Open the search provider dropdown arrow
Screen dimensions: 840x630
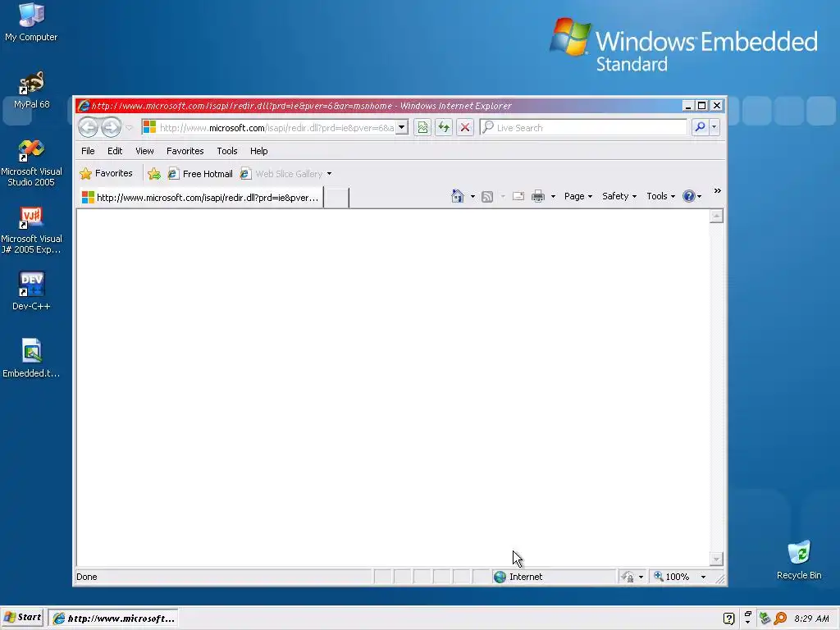(x=714, y=127)
